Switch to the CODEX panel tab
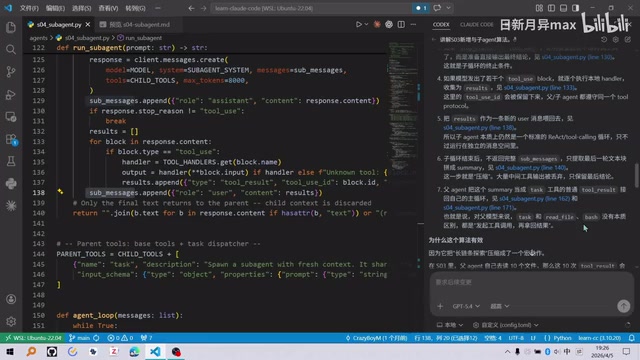This screenshot has width=640, height=360. tap(441, 24)
